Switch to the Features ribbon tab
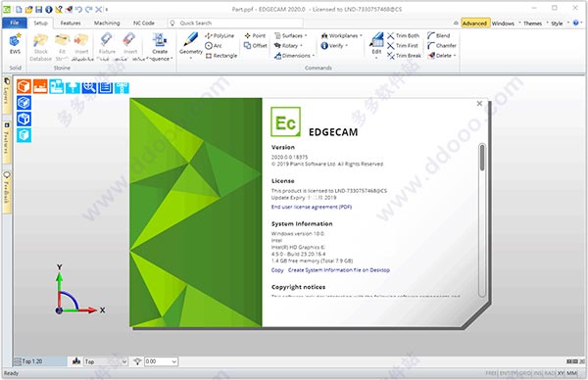588x380 pixels. 71,23
